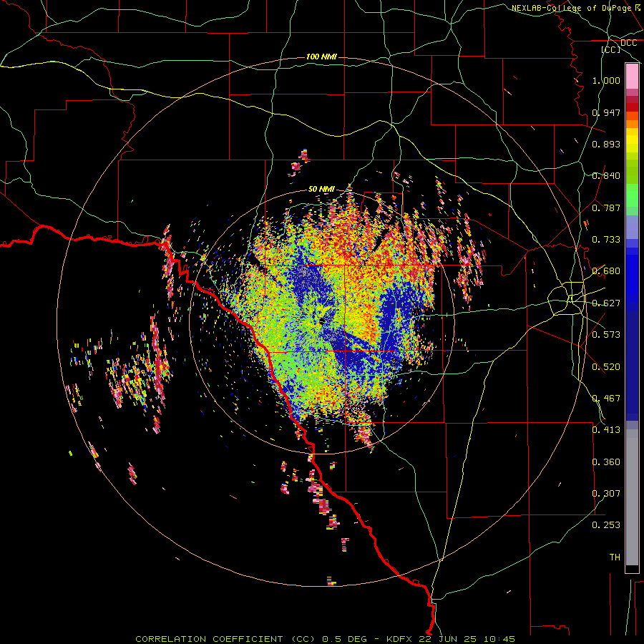Click the 0.253 legend value
This screenshot has height=644, width=644.
tap(606, 525)
